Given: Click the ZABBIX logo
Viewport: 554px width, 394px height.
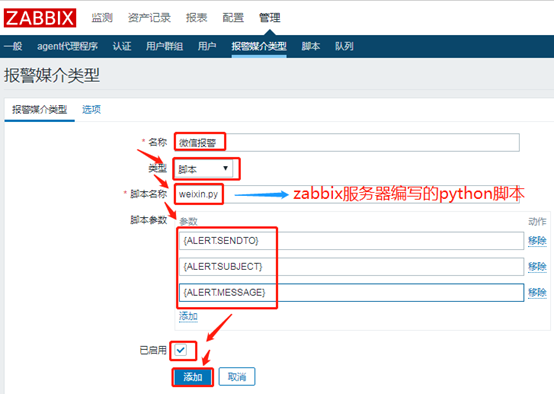Looking at the screenshot, I should tap(40, 18).
